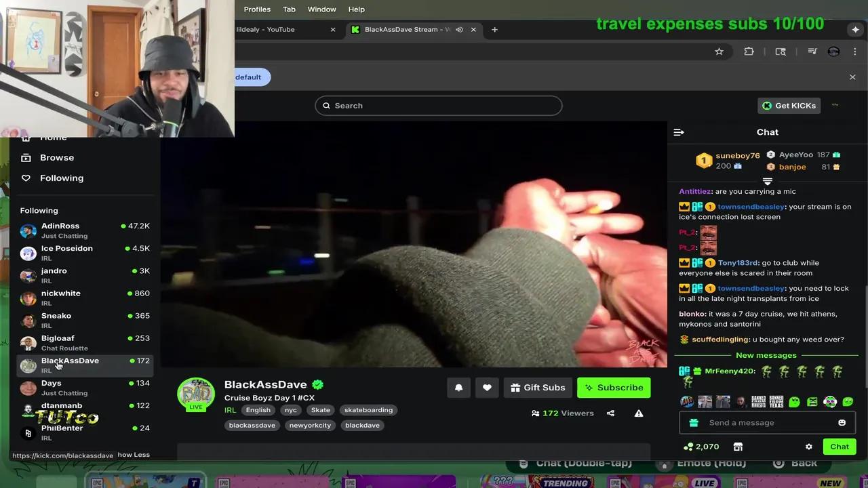This screenshot has height=488, width=868.
Task: Bookmark this page with star icon
Action: click(x=719, y=52)
